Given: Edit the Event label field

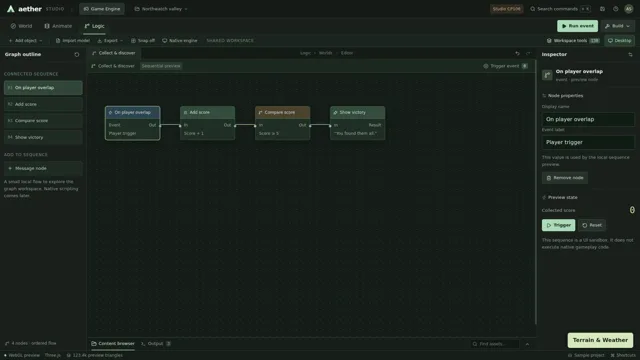Looking at the screenshot, I should coord(588,142).
